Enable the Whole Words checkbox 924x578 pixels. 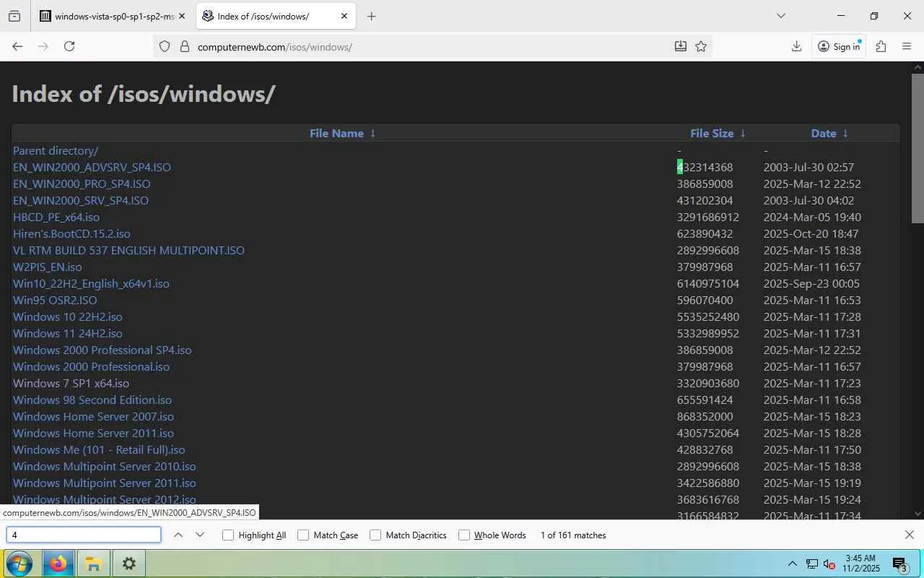click(464, 535)
